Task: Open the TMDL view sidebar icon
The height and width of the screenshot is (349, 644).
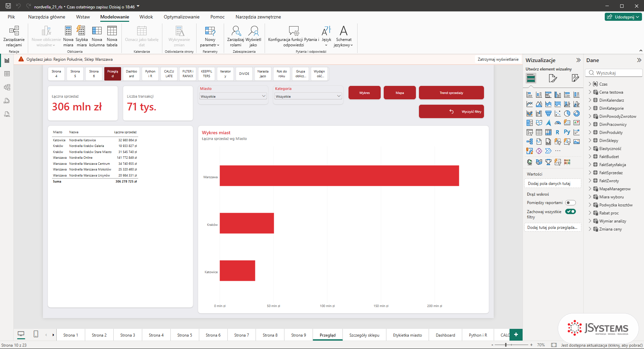Action: click(x=7, y=114)
